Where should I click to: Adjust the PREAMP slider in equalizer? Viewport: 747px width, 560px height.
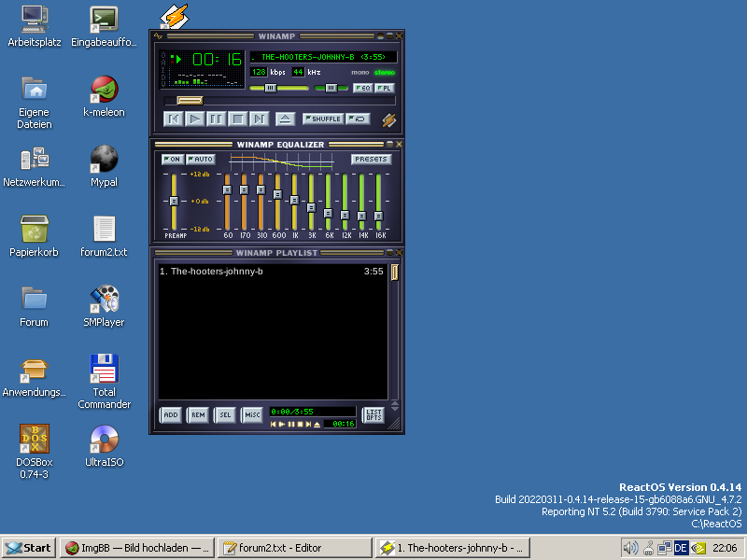tap(174, 201)
